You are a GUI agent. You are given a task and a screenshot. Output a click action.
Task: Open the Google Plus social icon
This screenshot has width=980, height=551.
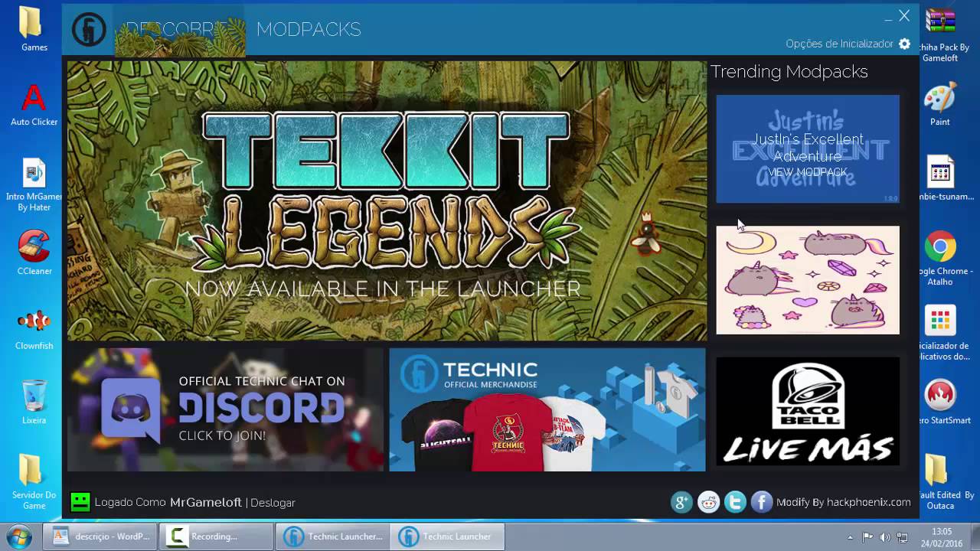click(x=681, y=502)
